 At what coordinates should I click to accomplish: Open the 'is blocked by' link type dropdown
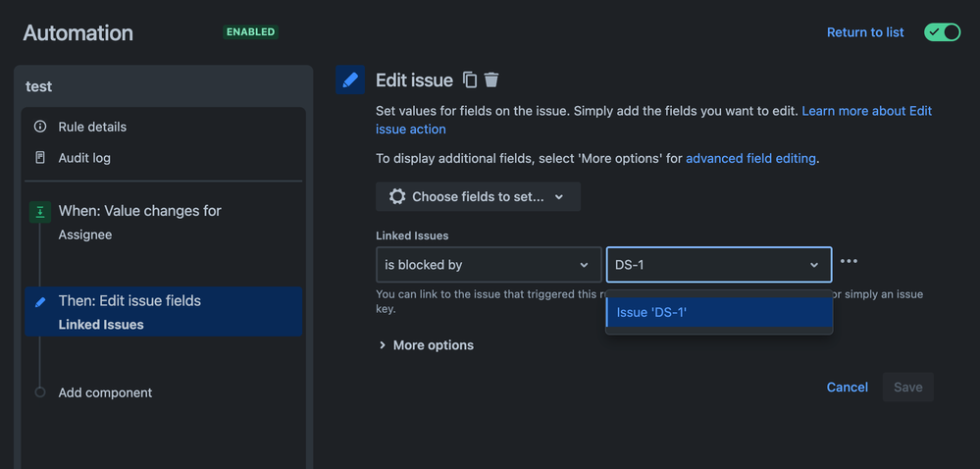(x=488, y=265)
